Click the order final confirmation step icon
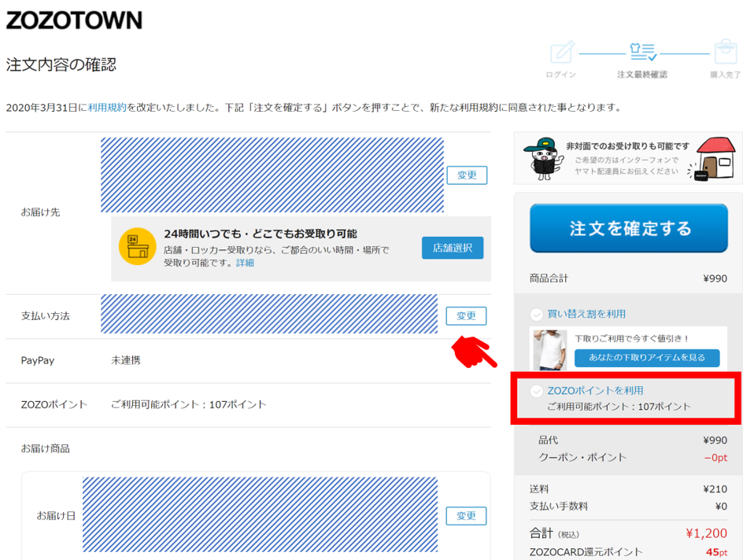743x560 pixels. (x=642, y=52)
